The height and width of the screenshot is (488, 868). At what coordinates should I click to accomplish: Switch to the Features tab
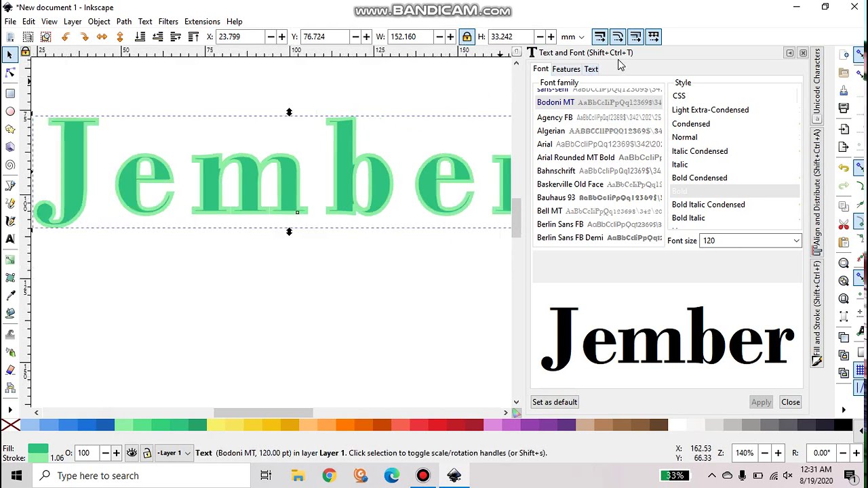coord(566,69)
